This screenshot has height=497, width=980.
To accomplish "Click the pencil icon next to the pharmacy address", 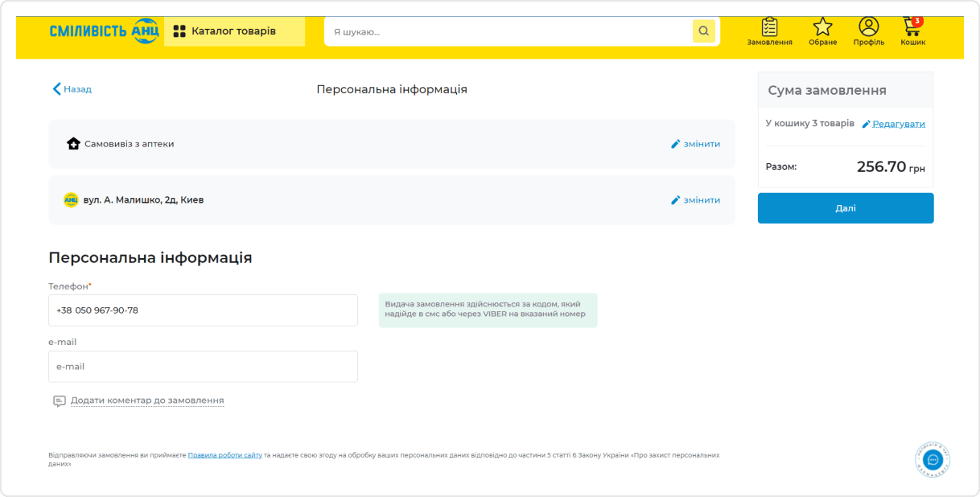I will click(676, 199).
